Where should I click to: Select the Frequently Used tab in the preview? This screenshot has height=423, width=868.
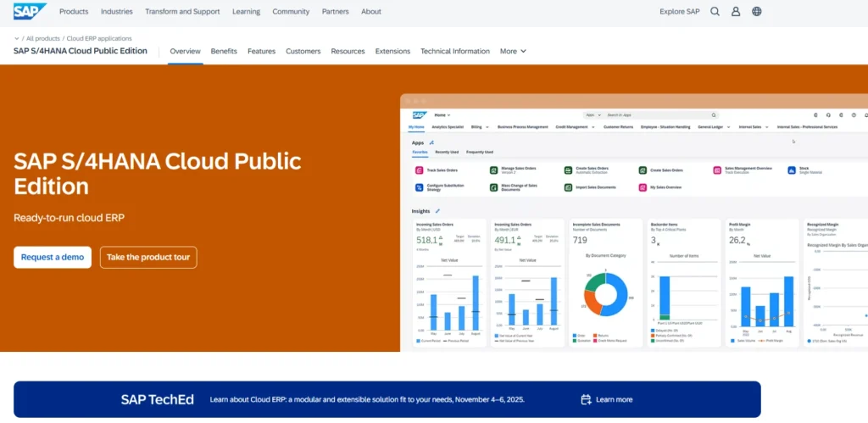tap(480, 152)
